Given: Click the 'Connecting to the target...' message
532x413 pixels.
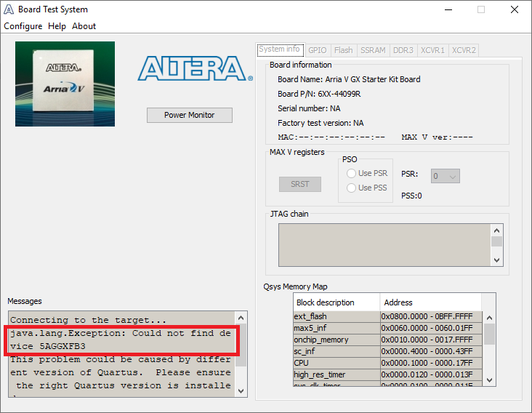Looking at the screenshot, I should (88, 320).
